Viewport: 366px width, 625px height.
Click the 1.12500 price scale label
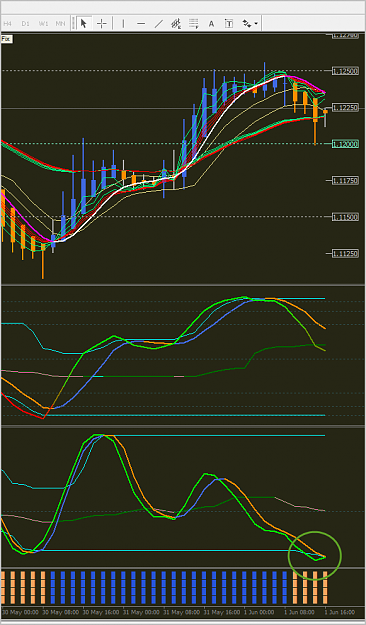[x=346, y=71]
